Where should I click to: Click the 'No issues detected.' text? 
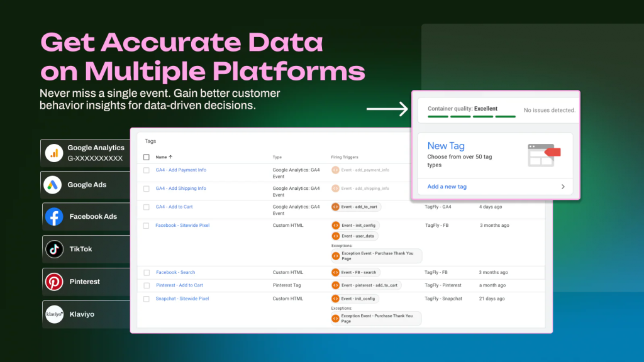(550, 111)
